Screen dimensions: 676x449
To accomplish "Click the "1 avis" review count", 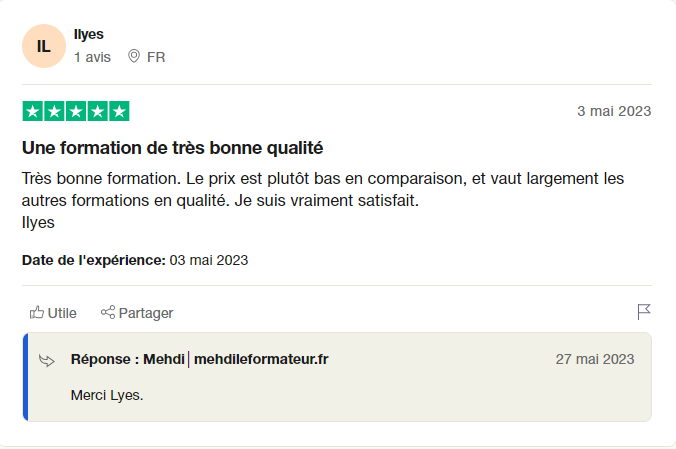I will [92, 57].
